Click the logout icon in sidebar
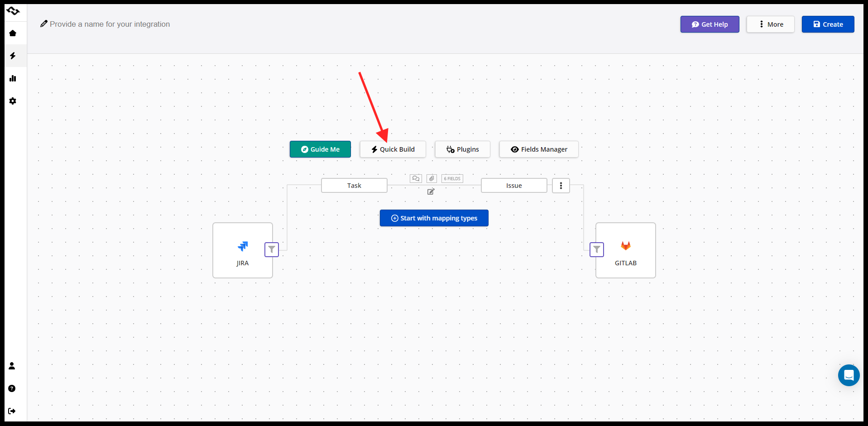The image size is (868, 426). click(12, 411)
